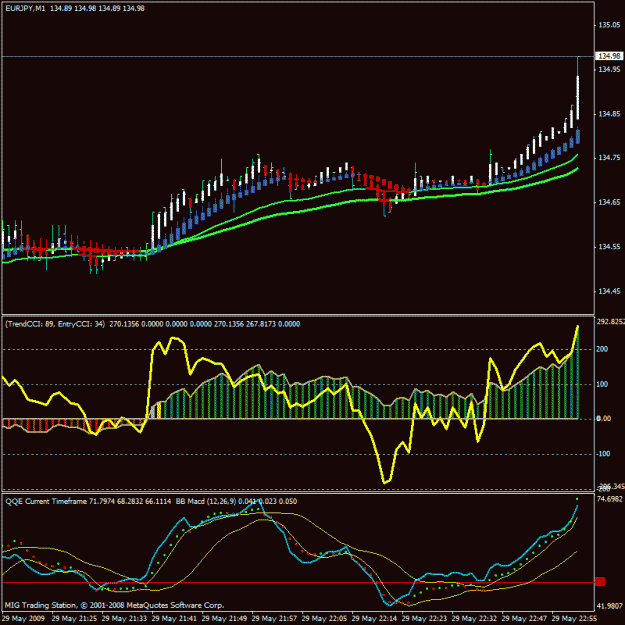Click the 134.95 price axis label

tap(609, 69)
